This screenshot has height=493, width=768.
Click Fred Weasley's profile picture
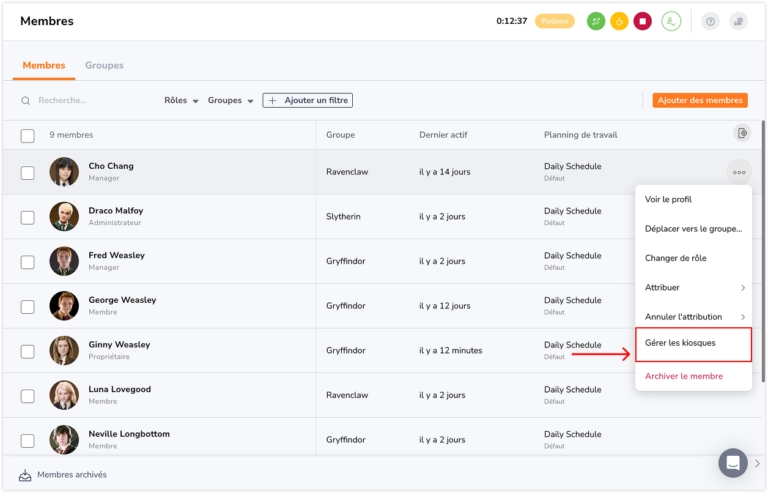coord(64,261)
